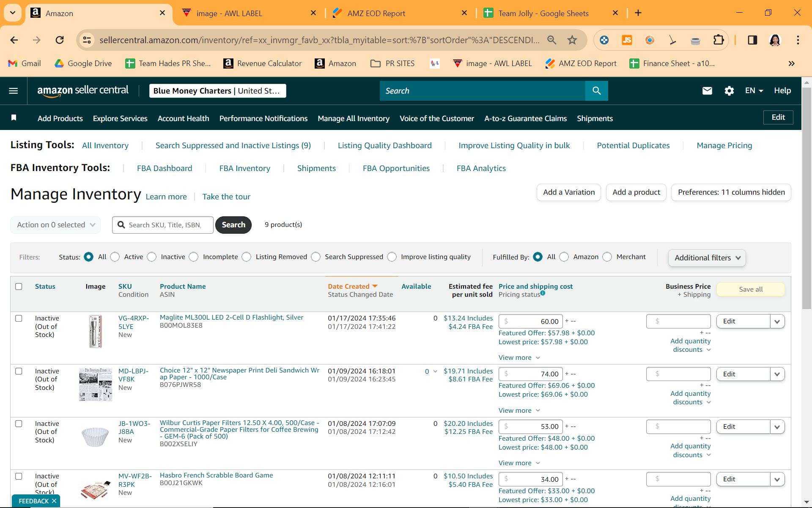Click the zoom magnifier icon in address bar

551,40
